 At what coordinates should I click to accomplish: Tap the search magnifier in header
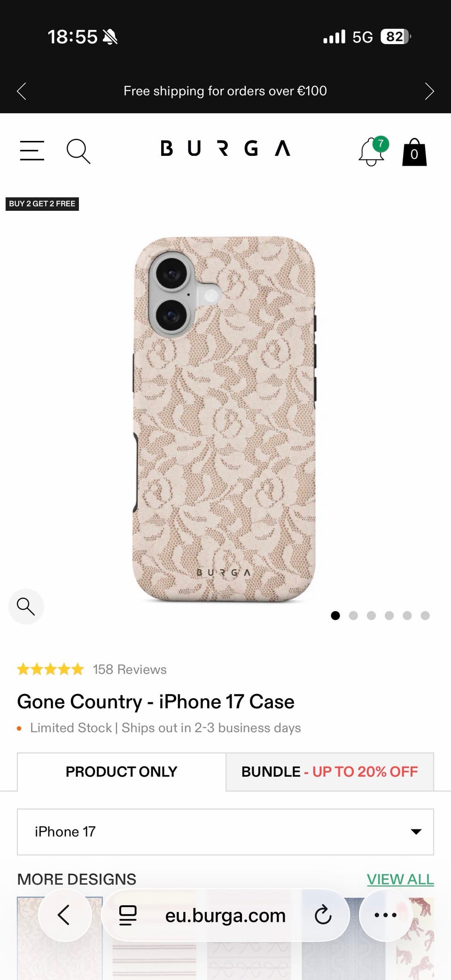(78, 151)
